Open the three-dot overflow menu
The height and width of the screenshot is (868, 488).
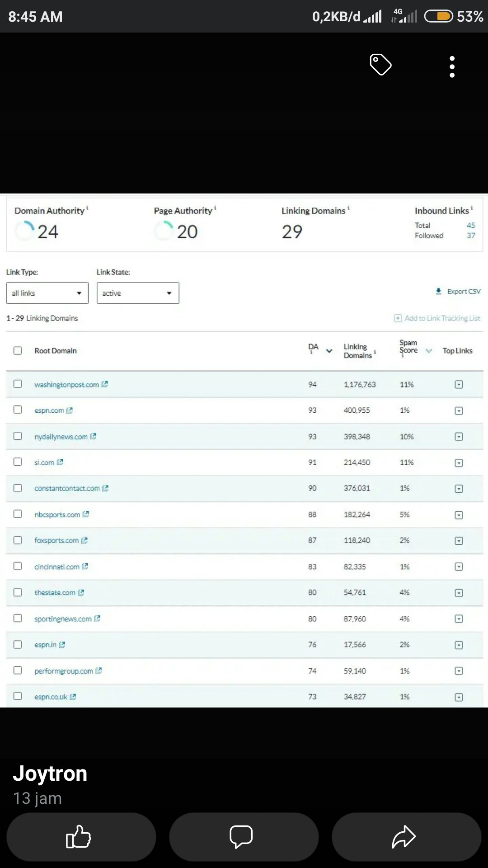coord(452,67)
